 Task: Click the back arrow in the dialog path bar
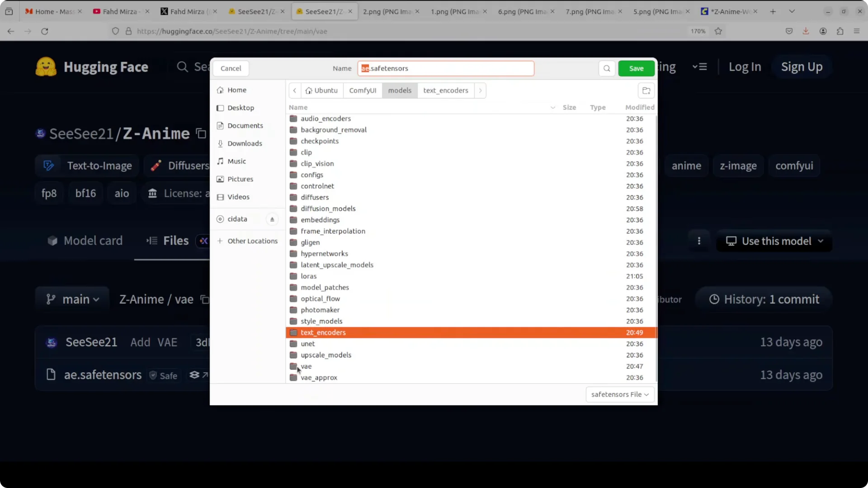294,90
